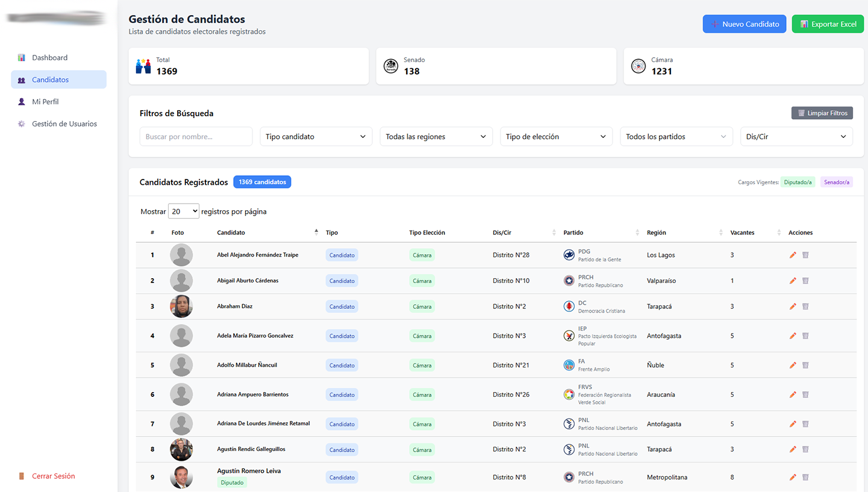This screenshot has height=492, width=868.
Task: Open the Tipo candidato dropdown
Action: [x=316, y=136]
